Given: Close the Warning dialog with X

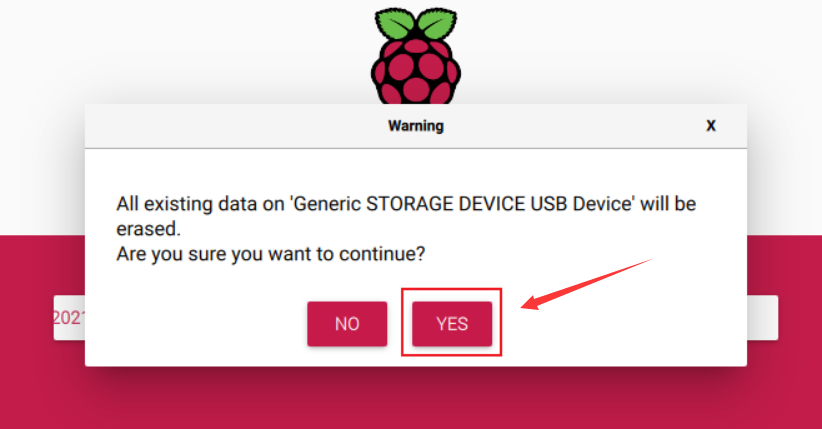Looking at the screenshot, I should [x=711, y=126].
